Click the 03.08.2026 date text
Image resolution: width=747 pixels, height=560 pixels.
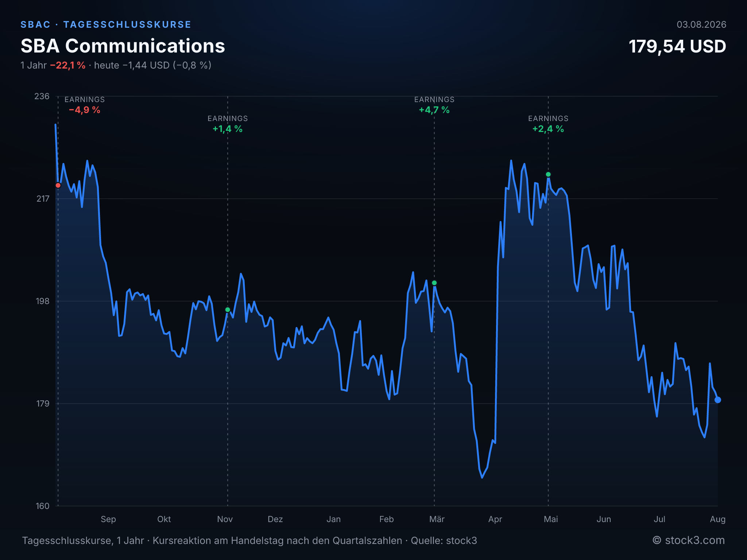[701, 24]
